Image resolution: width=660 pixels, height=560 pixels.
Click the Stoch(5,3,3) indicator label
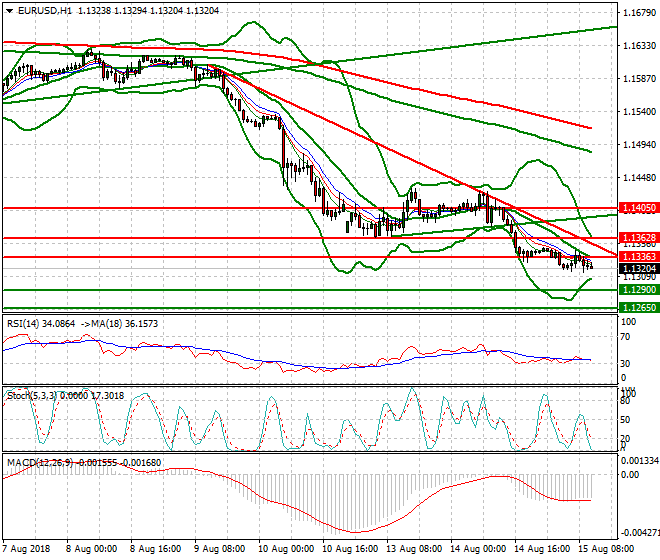pyautogui.click(x=28, y=395)
